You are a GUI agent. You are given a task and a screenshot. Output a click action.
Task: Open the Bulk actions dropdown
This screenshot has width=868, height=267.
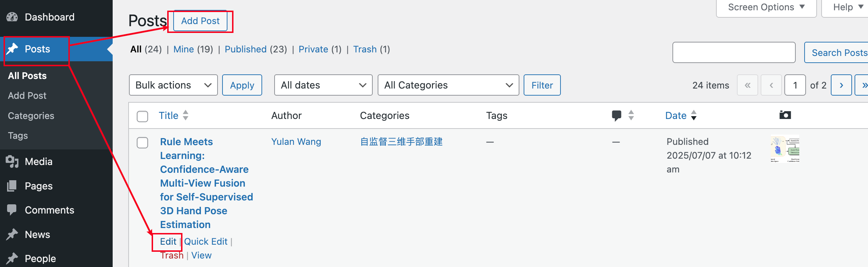(x=173, y=85)
